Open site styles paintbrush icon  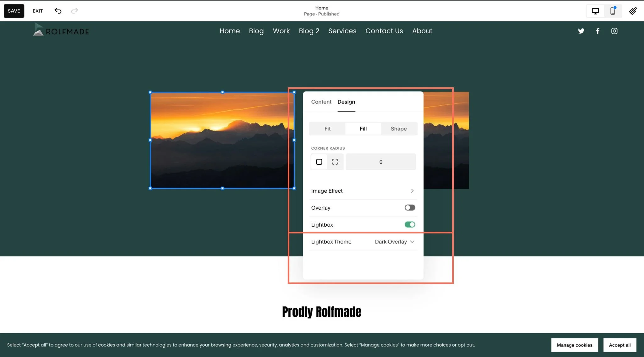click(x=633, y=11)
